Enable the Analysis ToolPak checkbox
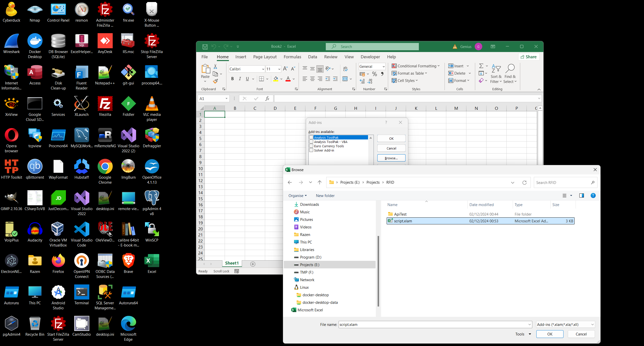The width and height of the screenshot is (644, 346). coord(311,137)
